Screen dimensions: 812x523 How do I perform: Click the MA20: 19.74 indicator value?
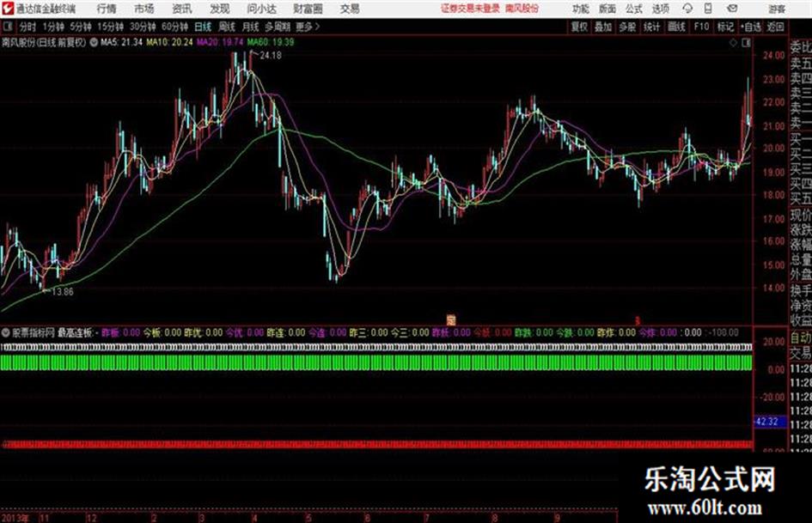click(220, 42)
